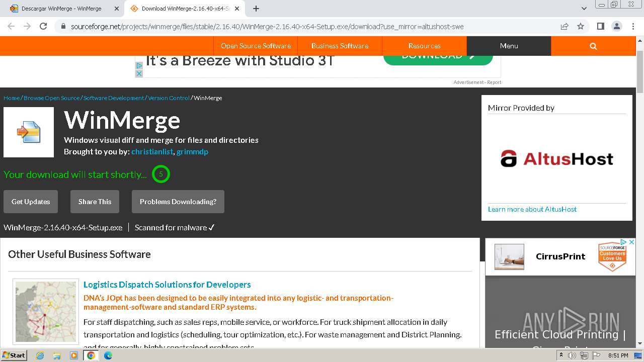Open the grimmdp profile link
Screen dimensions: 644x362
pos(192,151)
